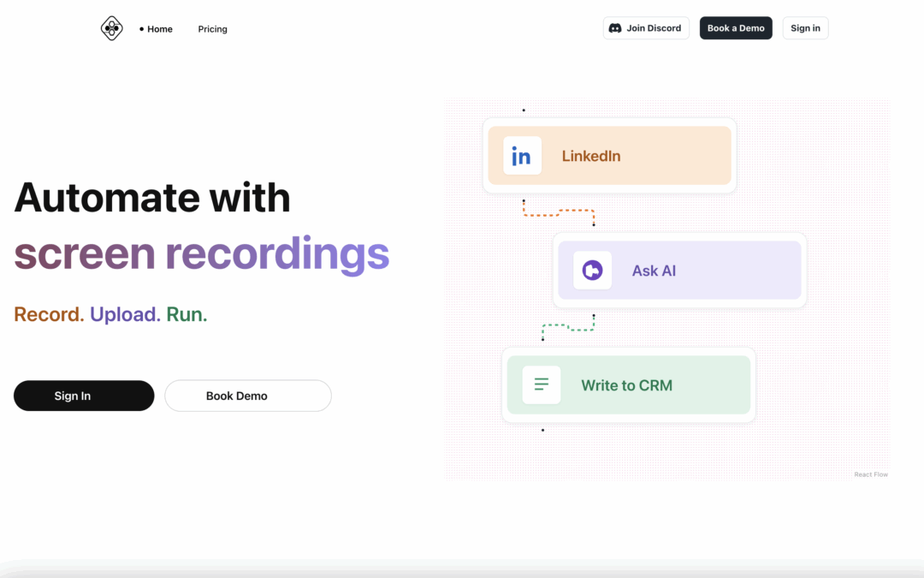Click the LinkedIn logo icon in the flow
Image resolution: width=924 pixels, height=578 pixels.
tap(522, 156)
